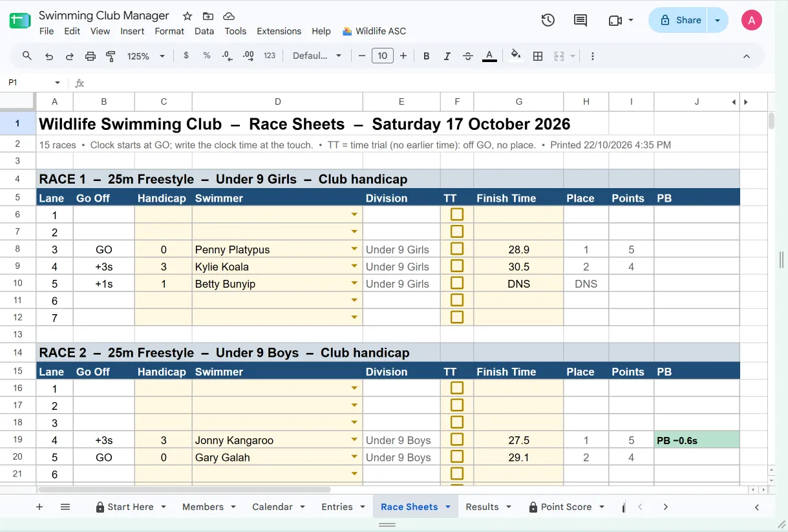Viewport: 788px width, 532px height.
Task: Open the all sheets list icon
Action: coord(65,507)
